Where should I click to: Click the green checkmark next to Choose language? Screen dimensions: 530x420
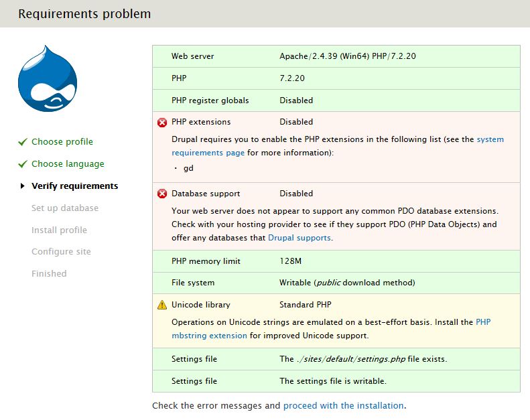(x=23, y=164)
